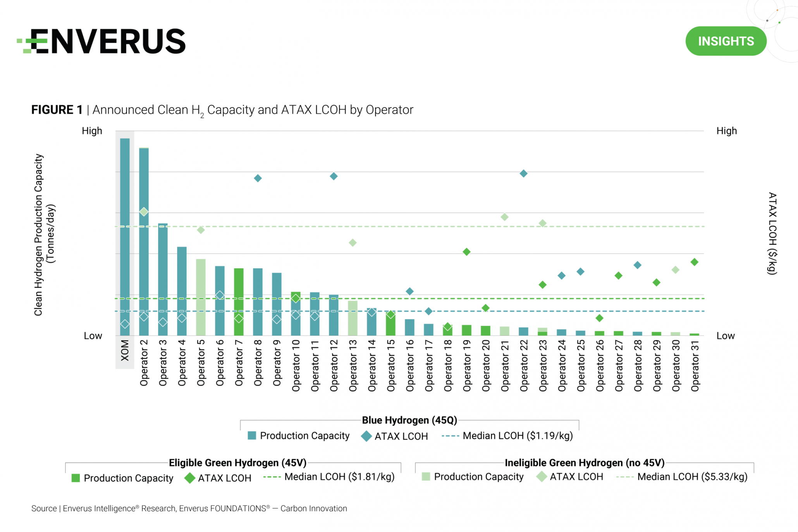Expand the Eligible Green Hydrogen (45V) section

pyautogui.click(x=237, y=463)
